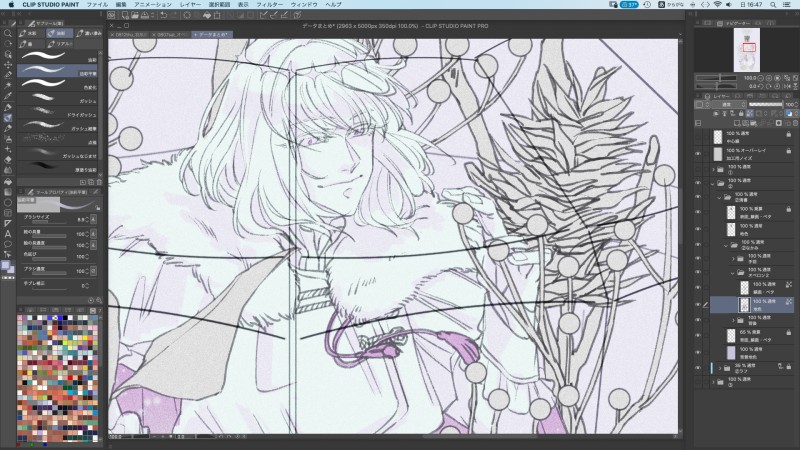800x450 pixels.
Task: Expand the ① layer folder
Action: click(x=713, y=169)
